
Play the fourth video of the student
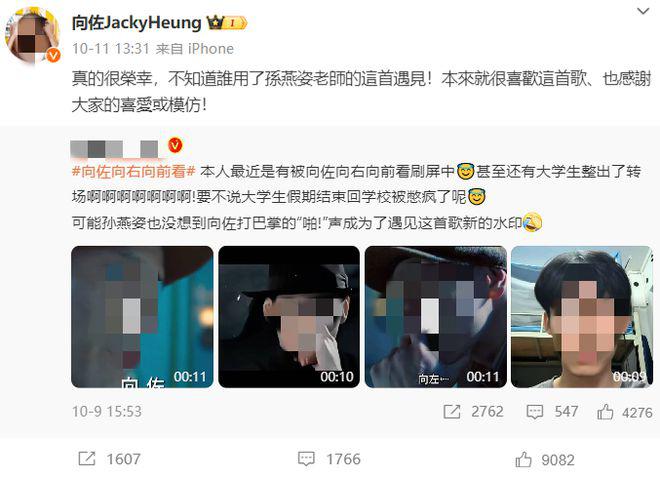(582, 317)
